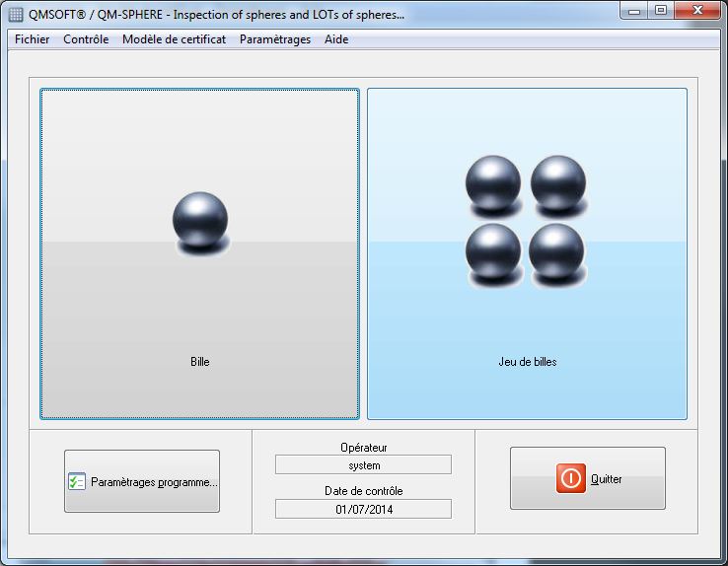Open the Paramètrages menu
This screenshot has width=728, height=566.
275,39
